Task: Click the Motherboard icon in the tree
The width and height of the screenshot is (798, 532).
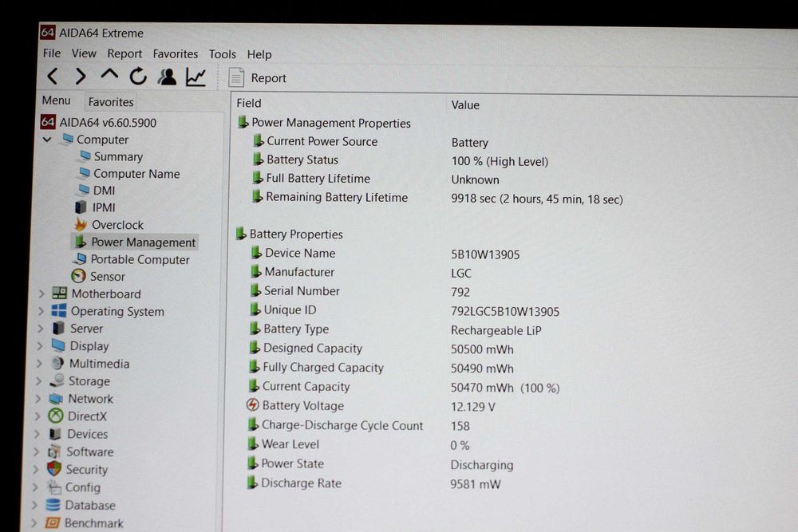Action: coord(60,293)
